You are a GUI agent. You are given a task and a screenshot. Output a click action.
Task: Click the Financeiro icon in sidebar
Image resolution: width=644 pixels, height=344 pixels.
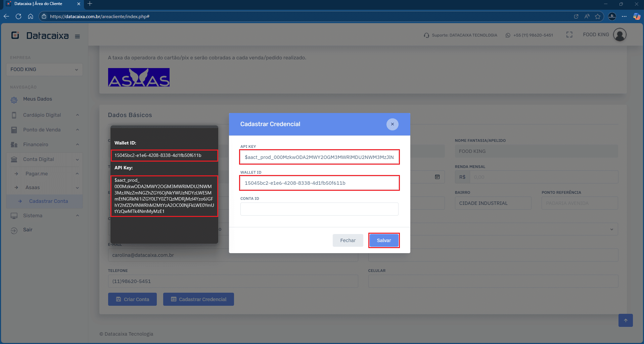tap(14, 144)
